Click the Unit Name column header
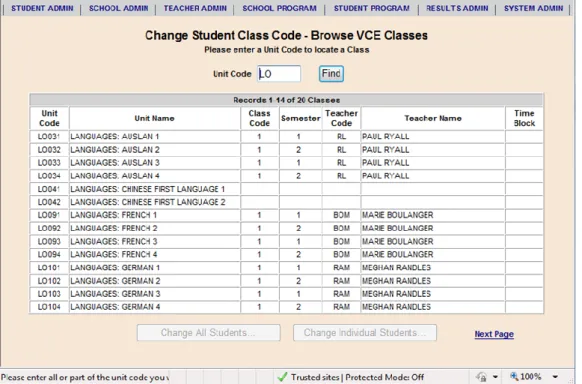 point(154,118)
